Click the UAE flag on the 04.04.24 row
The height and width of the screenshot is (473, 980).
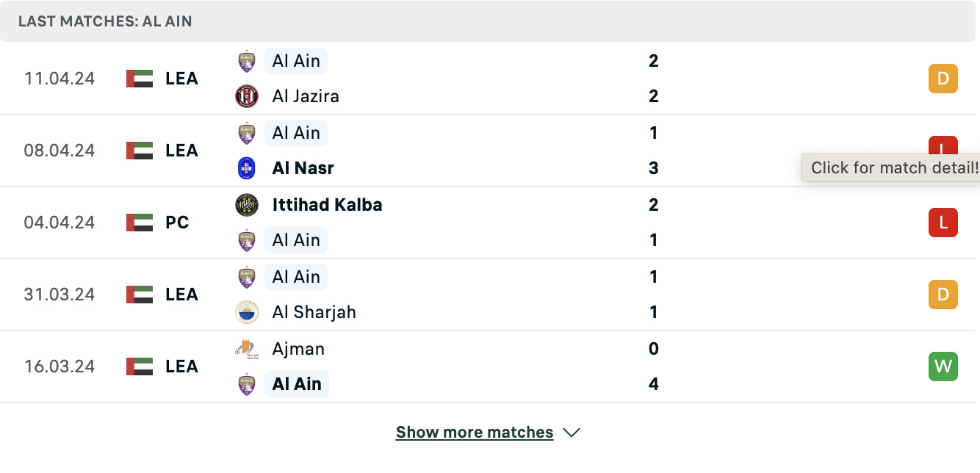pos(140,223)
